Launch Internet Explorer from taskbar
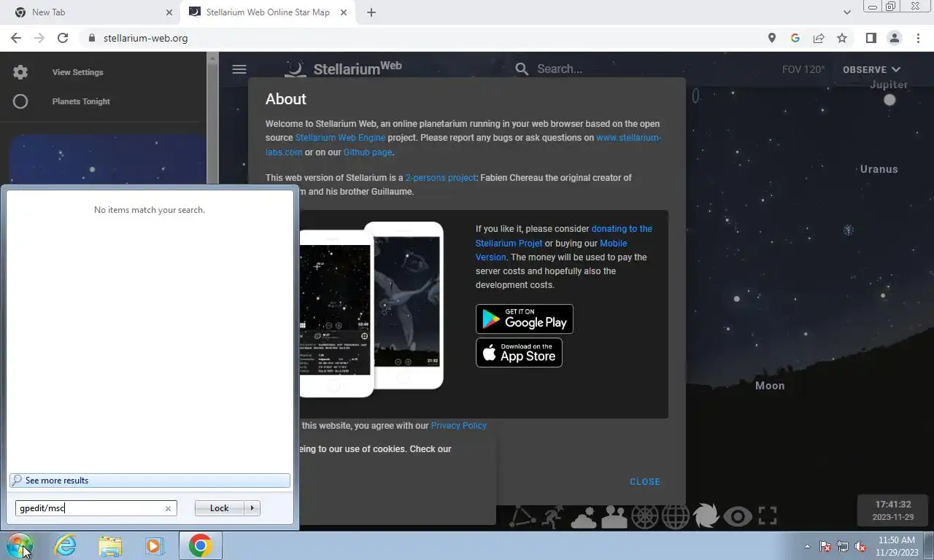 [65, 545]
